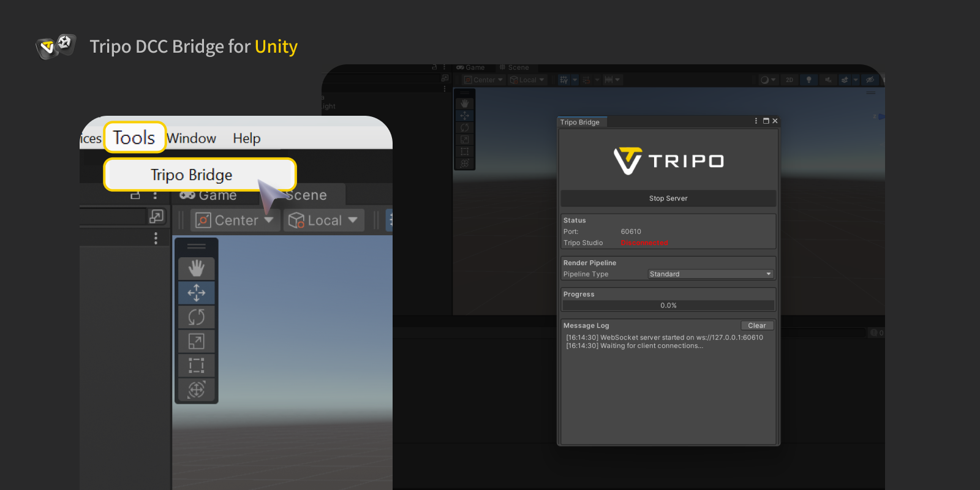This screenshot has height=490, width=980.
Task: Toggle scene lighting with the light bulb
Action: pos(809,80)
